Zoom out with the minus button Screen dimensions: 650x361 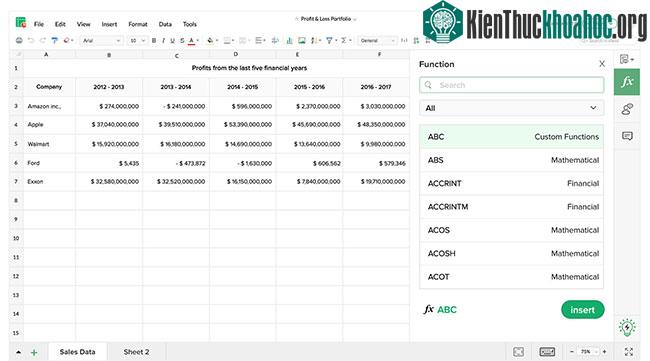(572, 352)
